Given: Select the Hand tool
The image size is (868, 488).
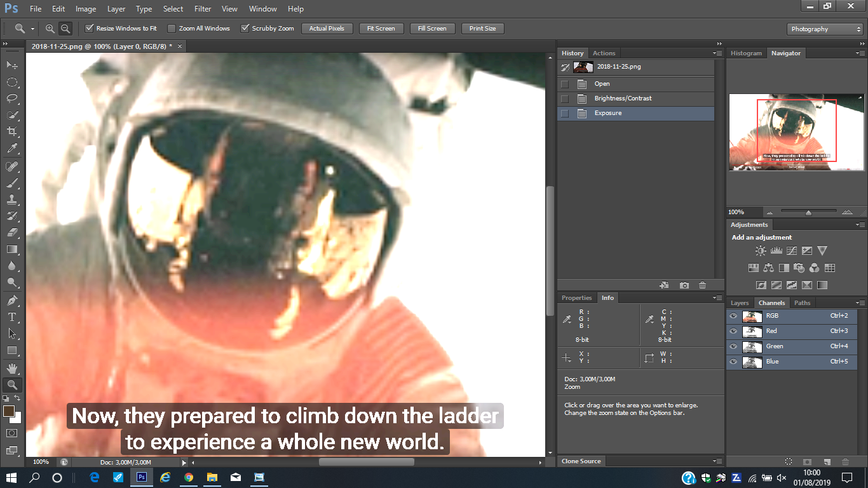Looking at the screenshot, I should point(11,368).
